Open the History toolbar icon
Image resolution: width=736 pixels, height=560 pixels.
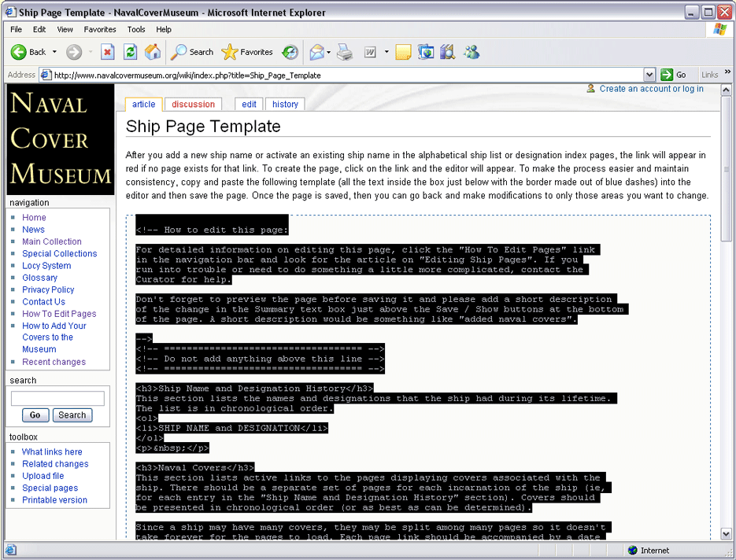(x=290, y=52)
